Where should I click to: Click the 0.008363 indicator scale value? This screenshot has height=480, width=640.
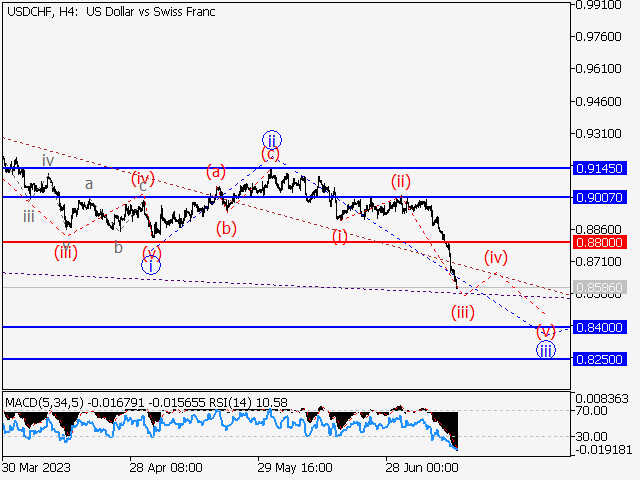(x=602, y=399)
